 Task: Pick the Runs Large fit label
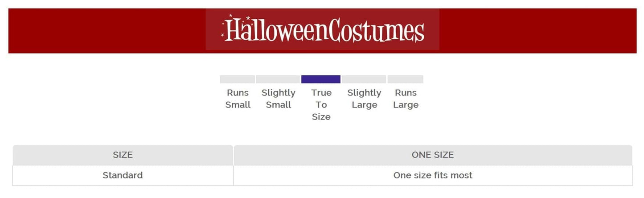(x=406, y=99)
